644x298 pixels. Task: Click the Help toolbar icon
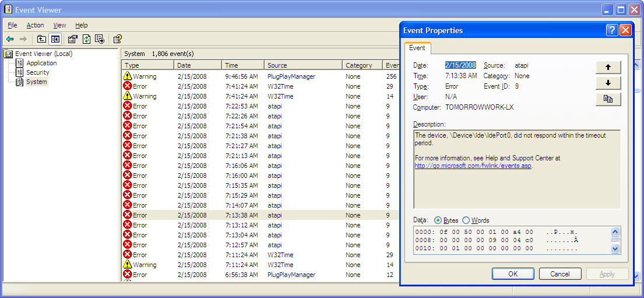click(118, 39)
